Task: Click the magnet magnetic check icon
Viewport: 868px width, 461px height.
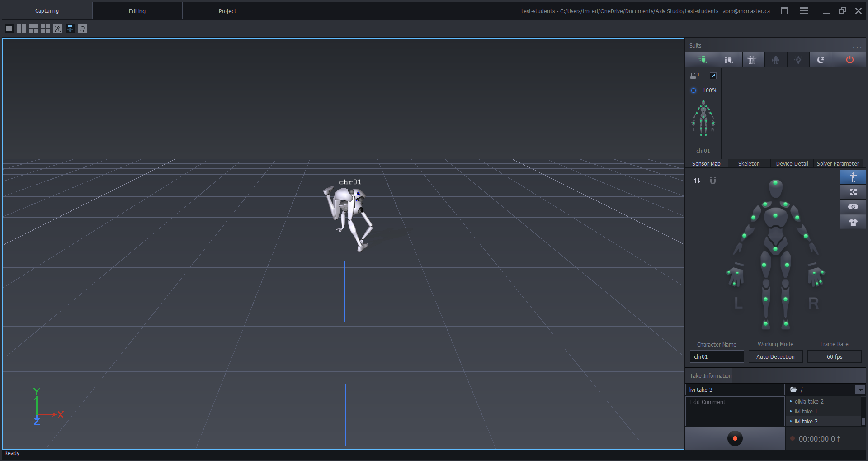Action: [x=713, y=181]
